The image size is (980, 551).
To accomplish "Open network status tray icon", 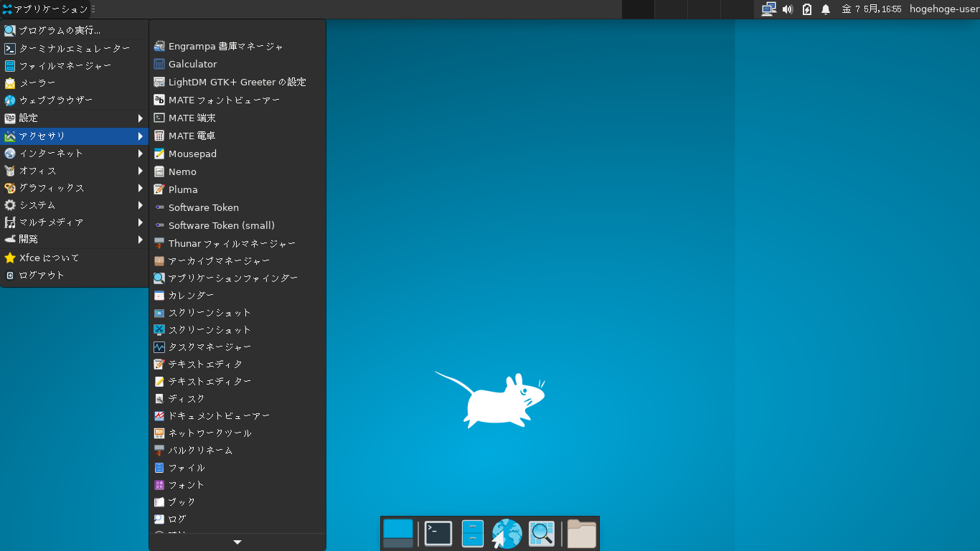I will [x=769, y=9].
